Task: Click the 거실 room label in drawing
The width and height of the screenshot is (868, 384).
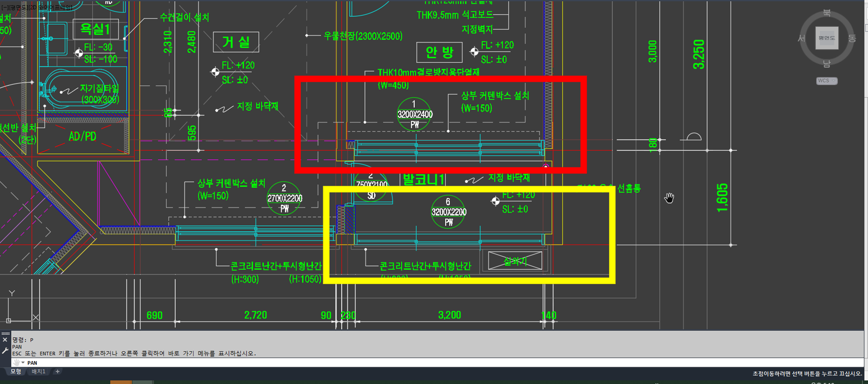Action: click(236, 42)
